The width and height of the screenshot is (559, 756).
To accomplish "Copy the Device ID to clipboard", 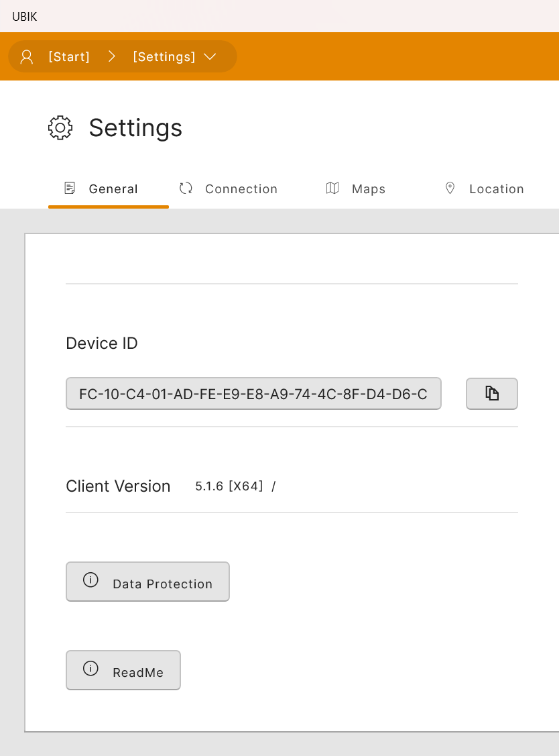I will 492,394.
